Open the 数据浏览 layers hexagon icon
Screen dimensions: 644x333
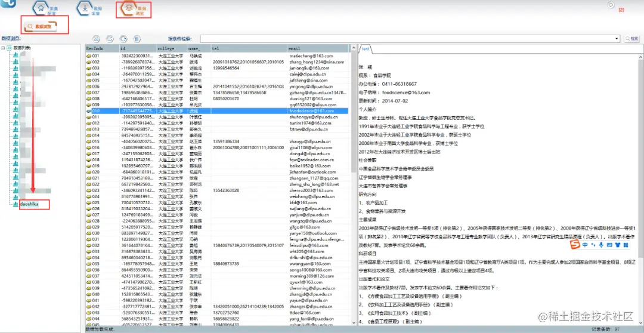pos(128,8)
